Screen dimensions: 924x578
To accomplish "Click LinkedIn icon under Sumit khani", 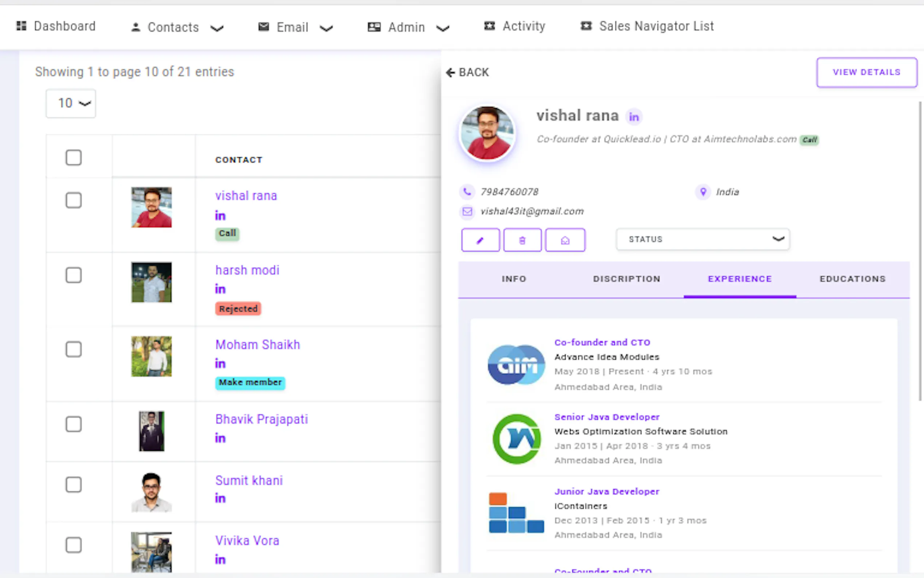I will point(220,499).
